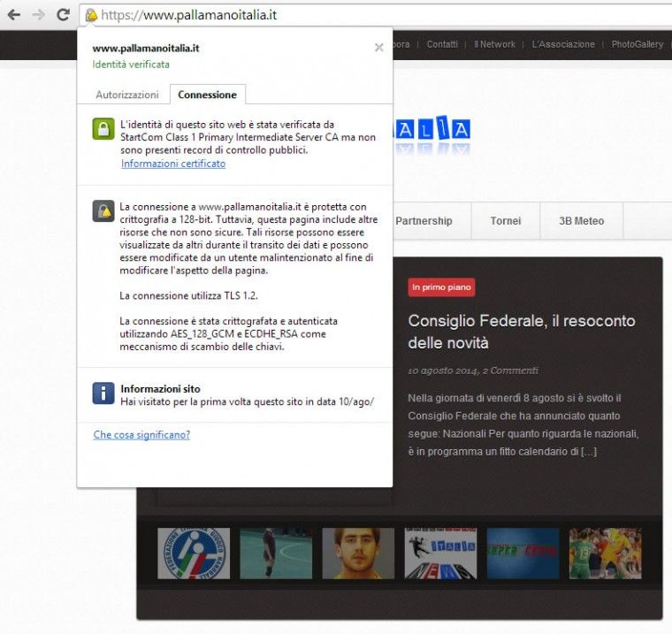The height and width of the screenshot is (634, 672).
Task: Reload the page with refresh icon
Action: (64, 14)
